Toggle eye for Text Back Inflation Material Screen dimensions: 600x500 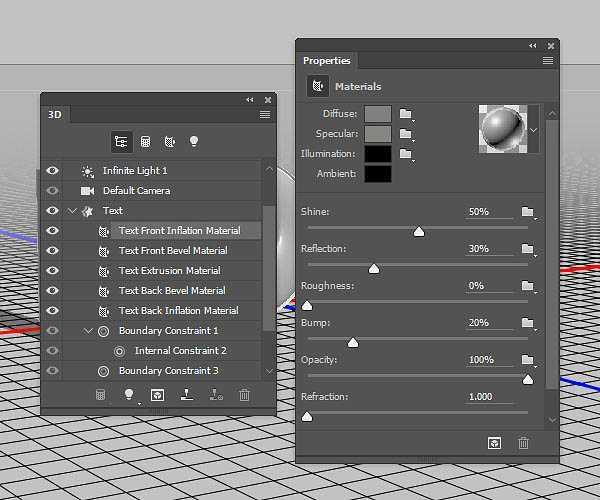[x=52, y=310]
